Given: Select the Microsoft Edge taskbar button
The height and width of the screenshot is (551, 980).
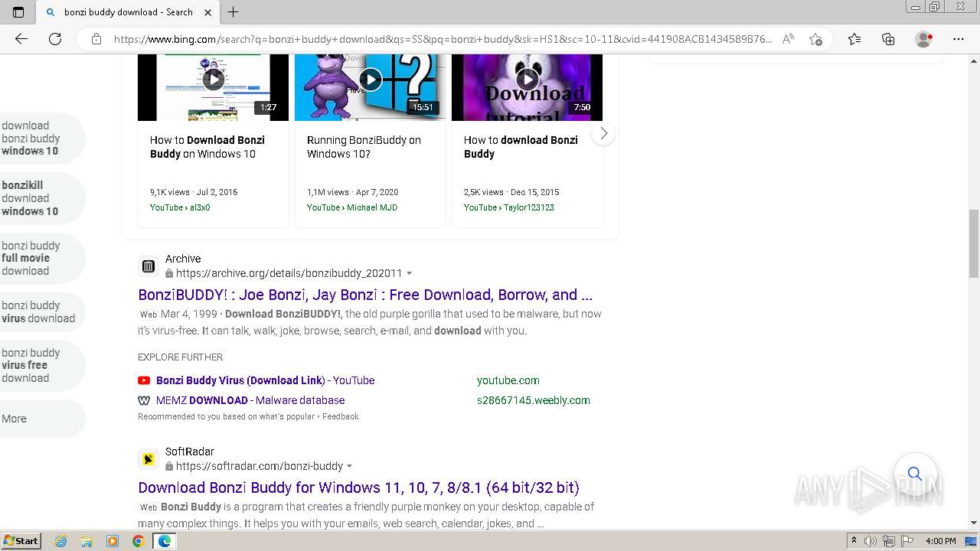Looking at the screenshot, I should pos(164,541).
